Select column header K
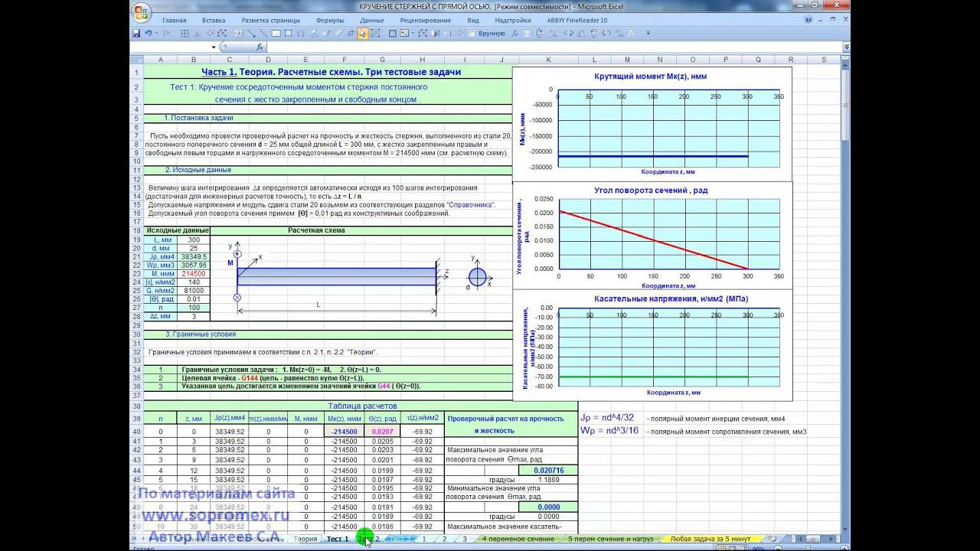980x551 pixels. 548,59
